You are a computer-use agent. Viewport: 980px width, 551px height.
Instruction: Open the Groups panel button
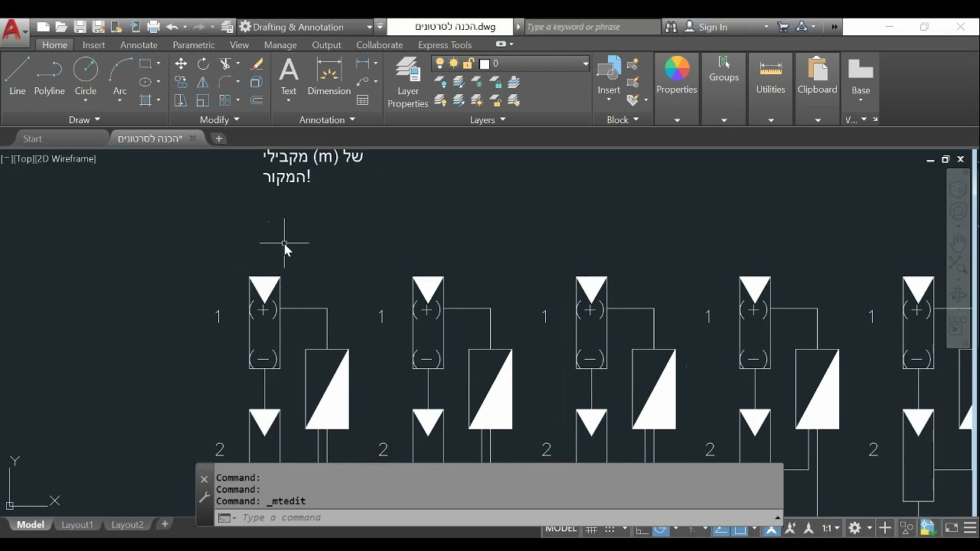click(x=724, y=77)
